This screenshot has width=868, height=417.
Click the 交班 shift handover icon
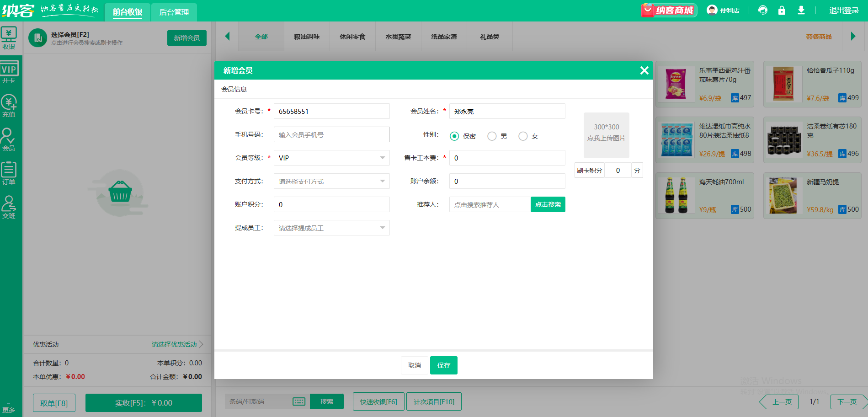coord(9,207)
